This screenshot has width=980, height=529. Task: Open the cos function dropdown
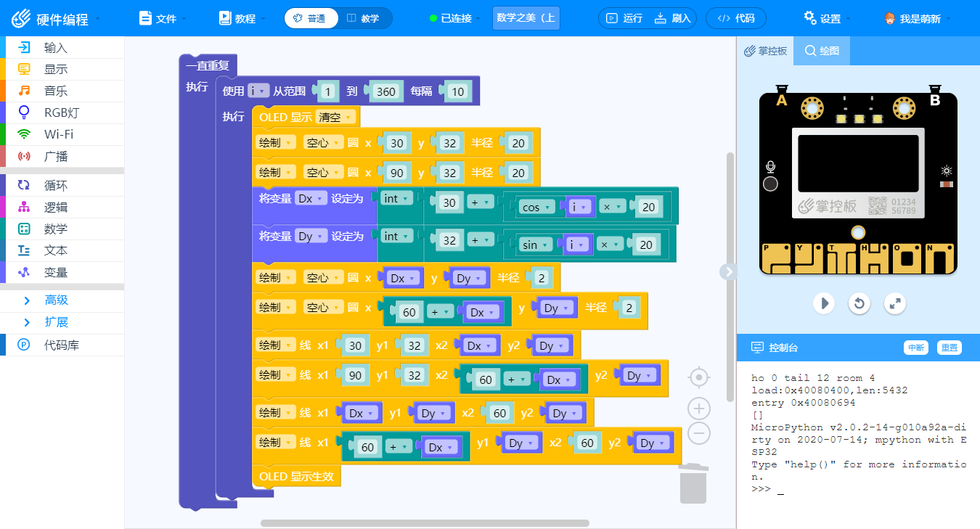point(536,207)
